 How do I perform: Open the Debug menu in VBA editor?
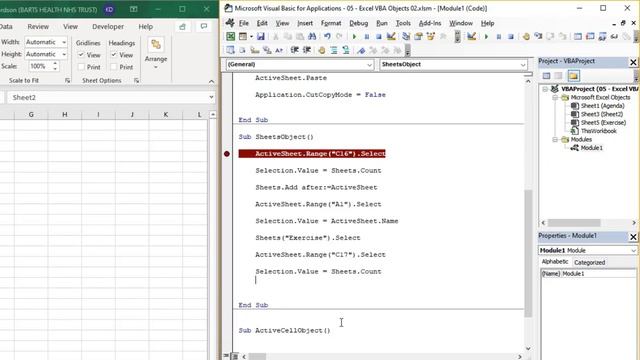click(358, 23)
